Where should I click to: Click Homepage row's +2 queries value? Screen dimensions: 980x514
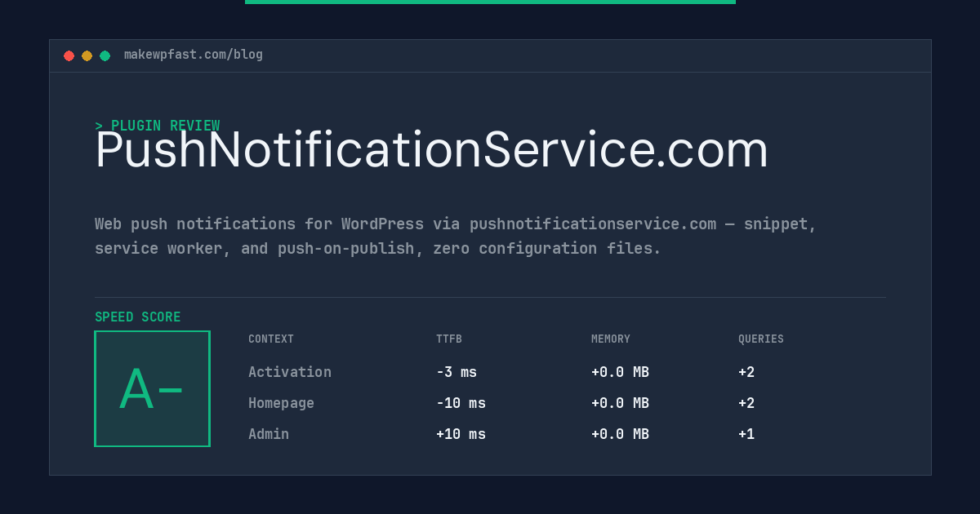click(x=746, y=403)
